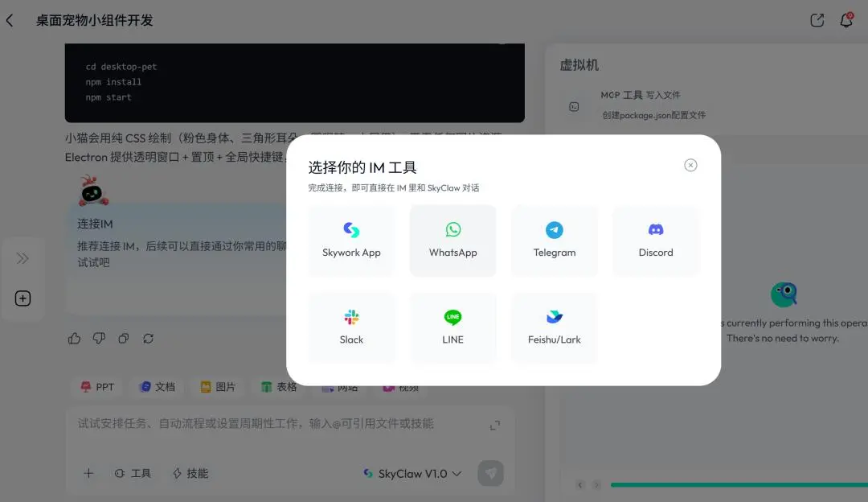Send the message with the send button
This screenshot has height=502, width=868.
click(x=490, y=473)
